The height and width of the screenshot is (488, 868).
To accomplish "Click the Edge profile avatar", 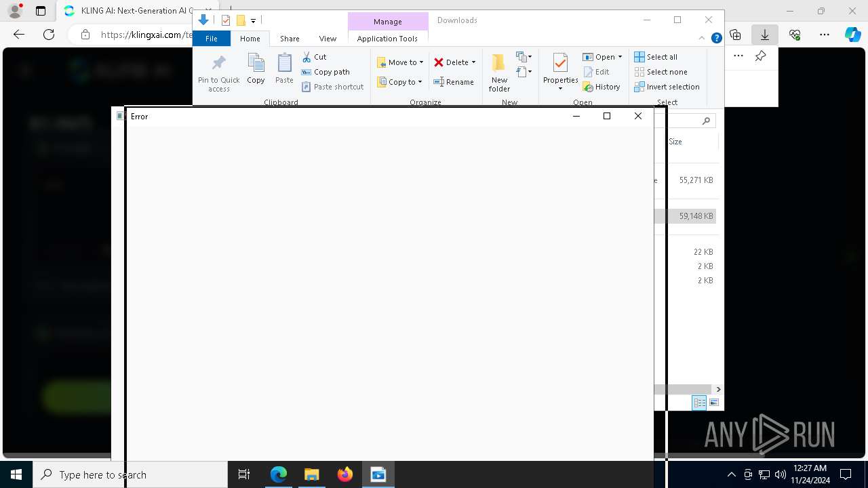I will 15,11.
